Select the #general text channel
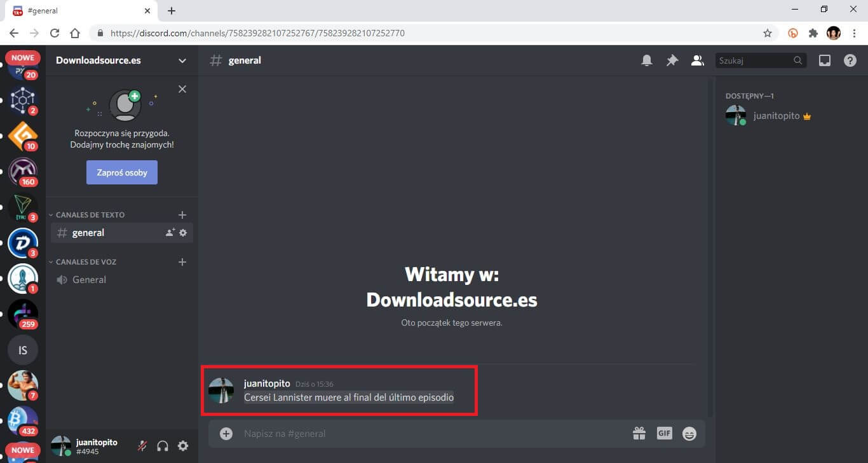868x463 pixels. click(x=122, y=233)
